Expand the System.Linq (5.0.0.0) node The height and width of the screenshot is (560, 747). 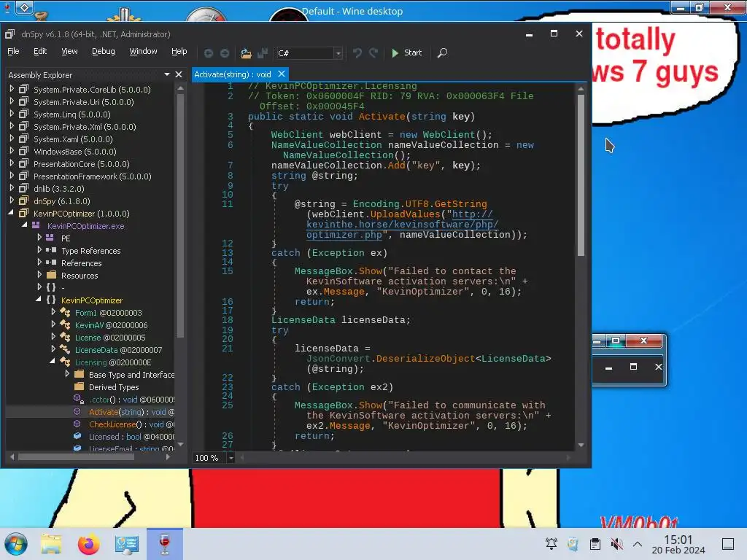tap(12, 114)
